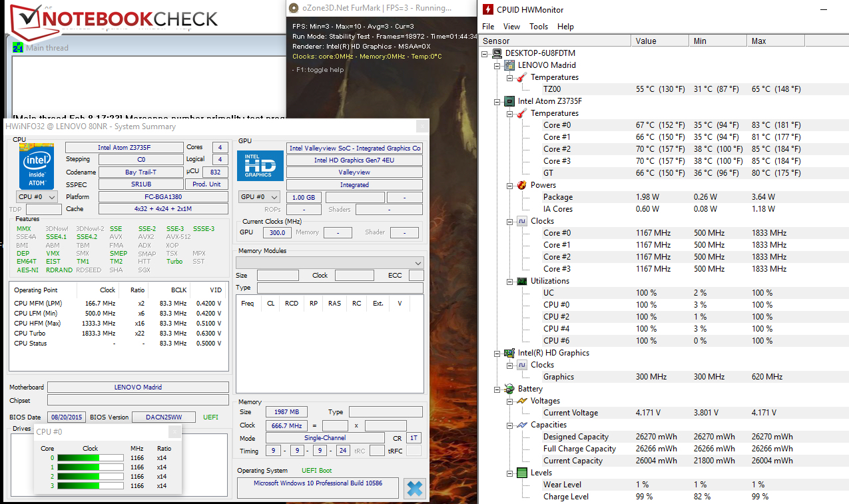Click the blue X icon in the HWiNFO summary
The image size is (849, 504).
coord(414,489)
